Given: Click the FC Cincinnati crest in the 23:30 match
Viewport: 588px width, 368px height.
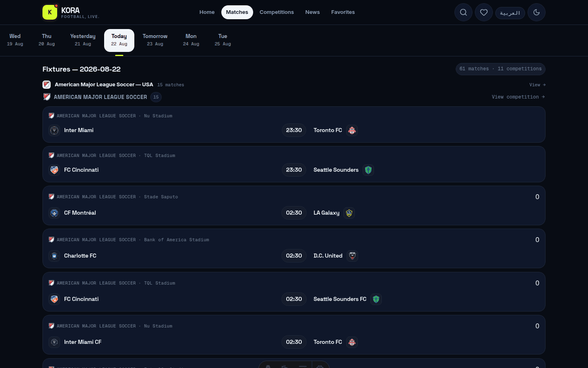Looking at the screenshot, I should coord(54,170).
